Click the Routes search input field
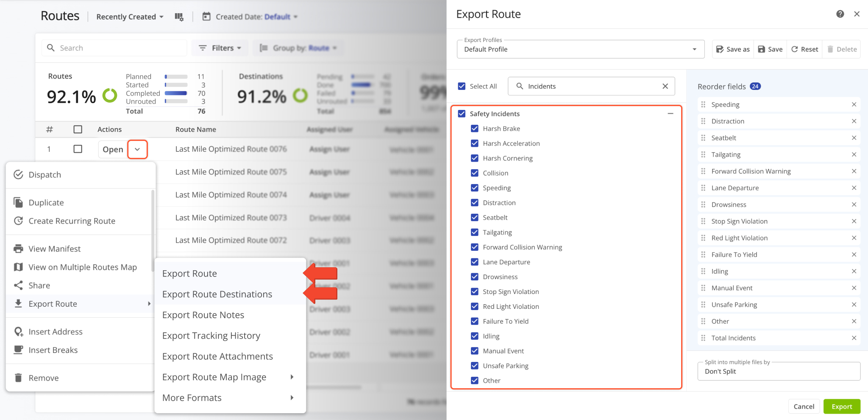Image resolution: width=868 pixels, height=420 pixels. [114, 48]
